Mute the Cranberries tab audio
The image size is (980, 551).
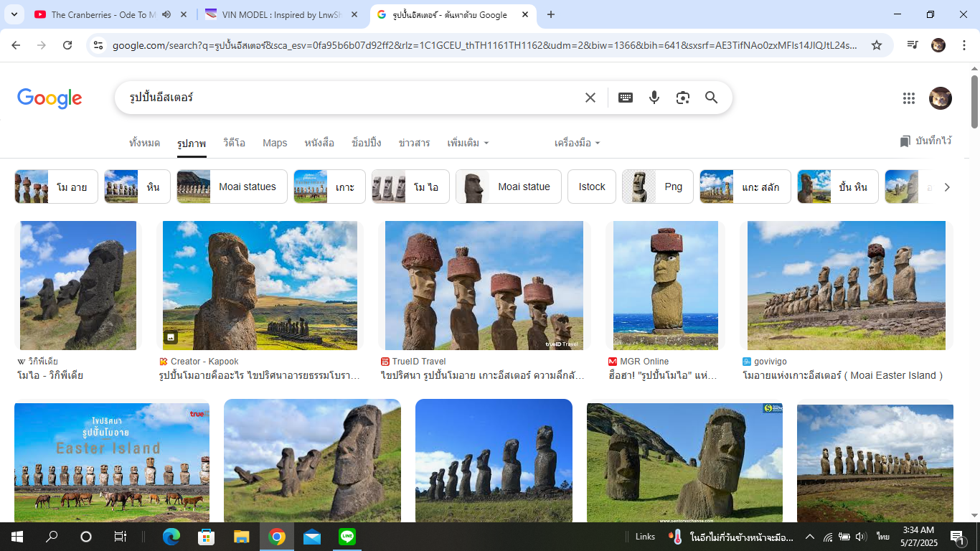tap(166, 14)
